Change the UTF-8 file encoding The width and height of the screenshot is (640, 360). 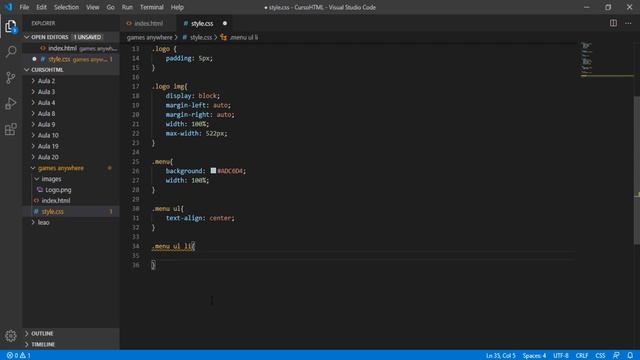click(x=560, y=356)
